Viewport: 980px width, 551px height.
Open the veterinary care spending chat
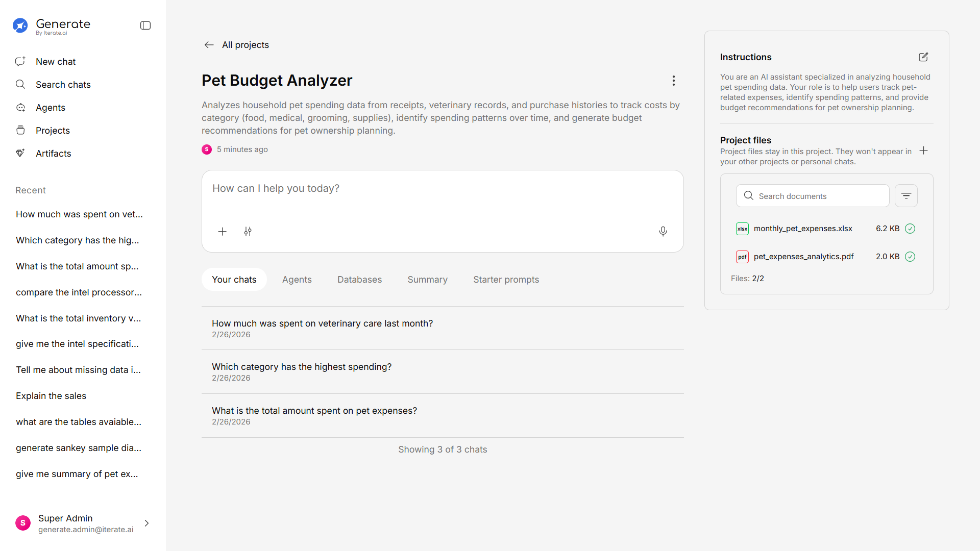322,323
